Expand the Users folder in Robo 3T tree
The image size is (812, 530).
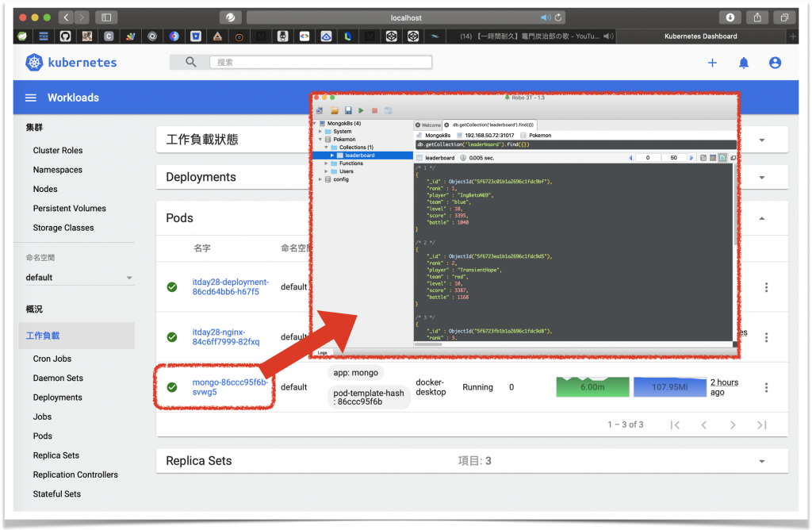[326, 171]
